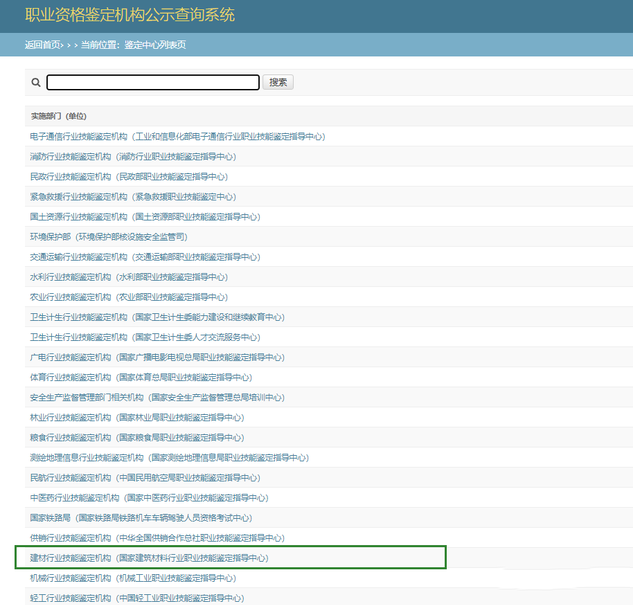
Task: Click the 搜索 button
Action: click(278, 82)
